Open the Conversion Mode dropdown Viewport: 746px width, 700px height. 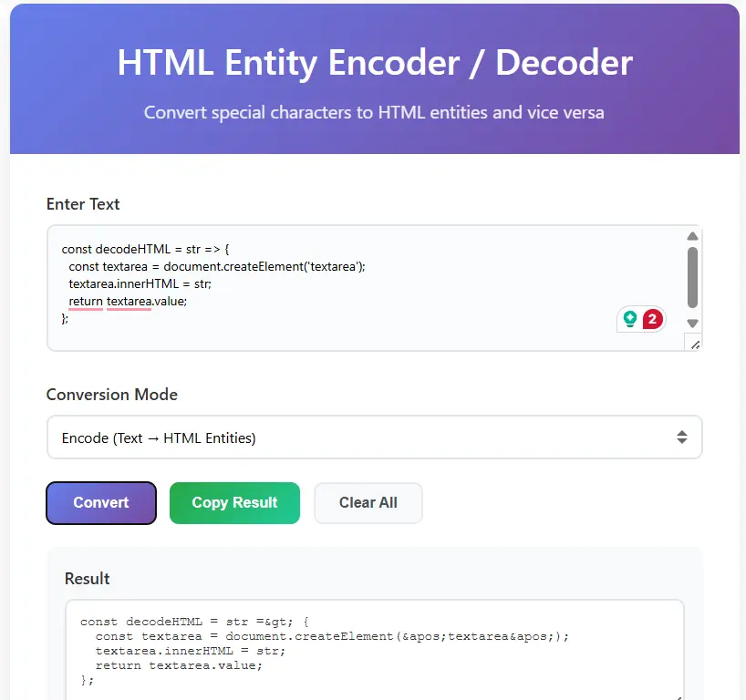375,437
